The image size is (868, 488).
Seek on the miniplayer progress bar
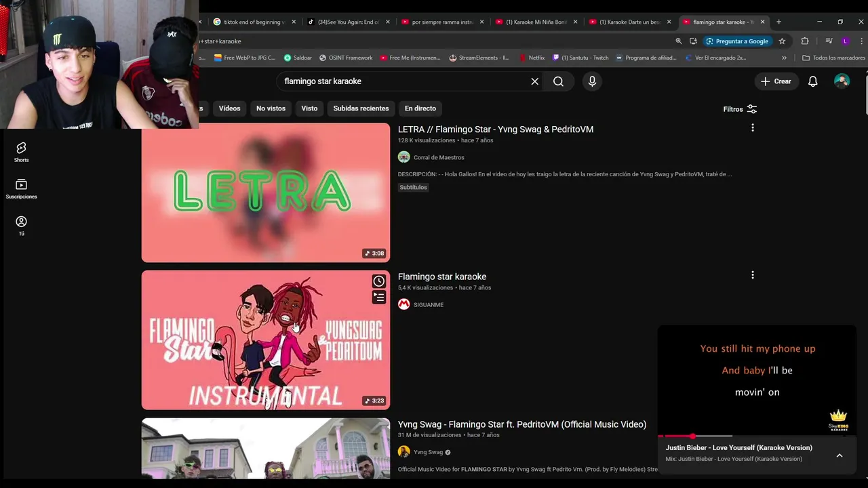click(x=757, y=436)
